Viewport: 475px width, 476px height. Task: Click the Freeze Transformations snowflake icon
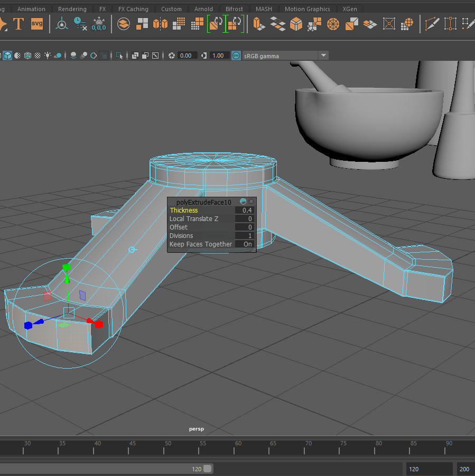pos(99,24)
